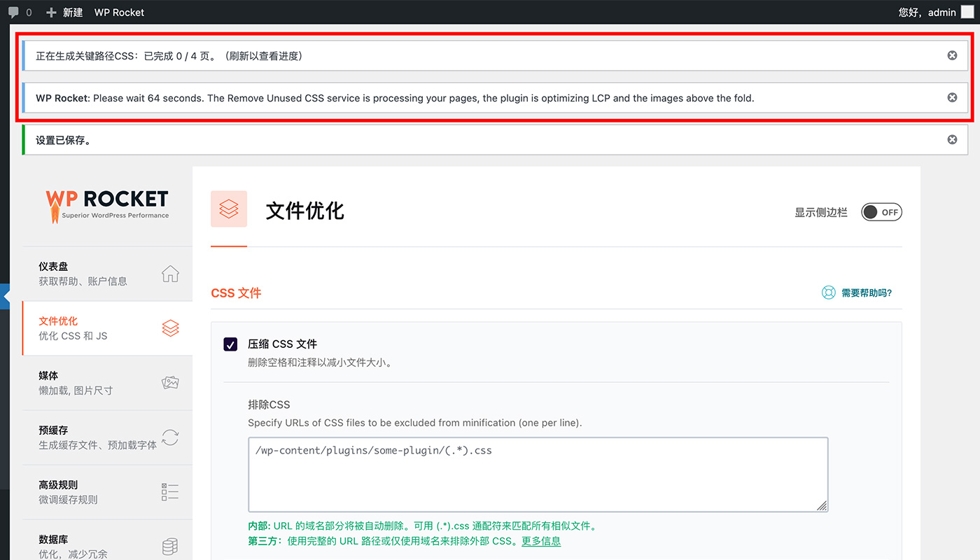Click the checklist icon beside 高级规则
The image size is (980, 560).
coord(170,492)
